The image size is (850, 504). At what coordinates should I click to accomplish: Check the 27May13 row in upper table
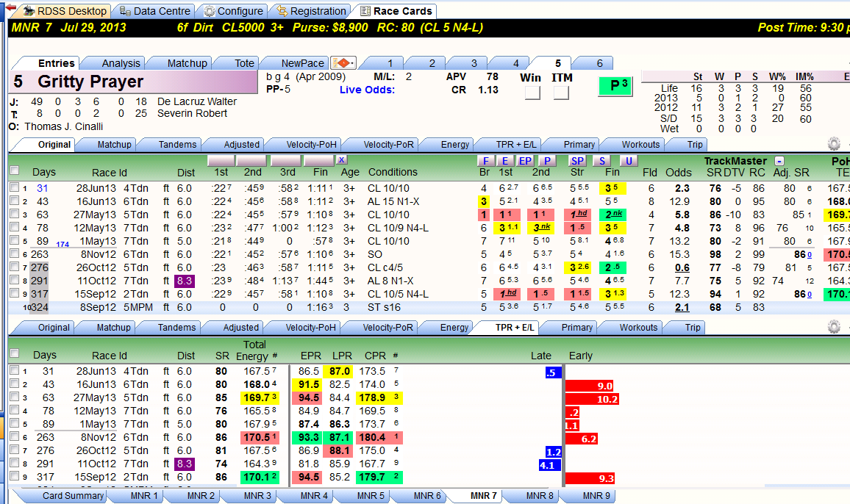point(15,214)
